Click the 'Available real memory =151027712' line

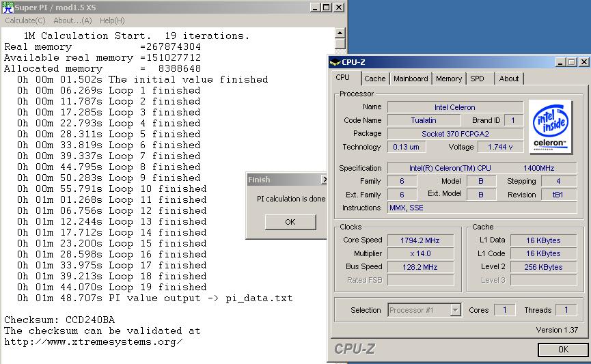pyautogui.click(x=102, y=57)
